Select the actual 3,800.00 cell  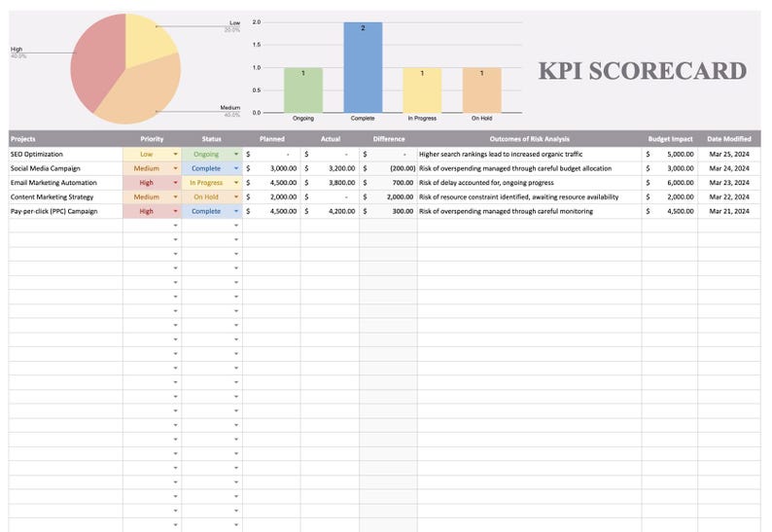[331, 183]
